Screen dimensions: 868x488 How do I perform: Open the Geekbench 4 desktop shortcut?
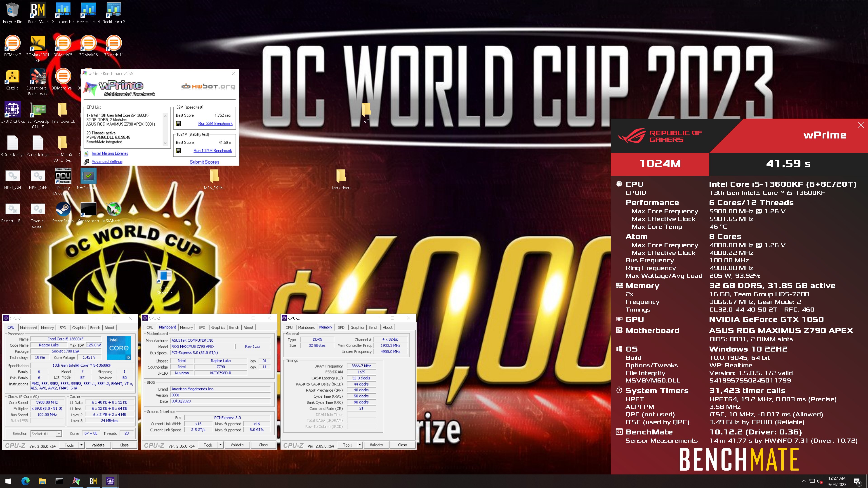[88, 13]
